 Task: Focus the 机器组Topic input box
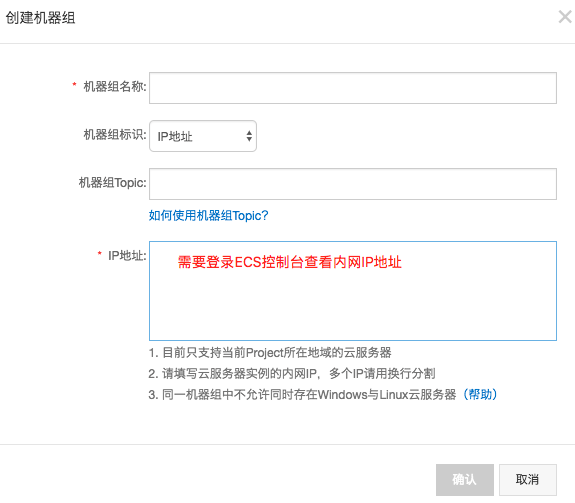[353, 184]
